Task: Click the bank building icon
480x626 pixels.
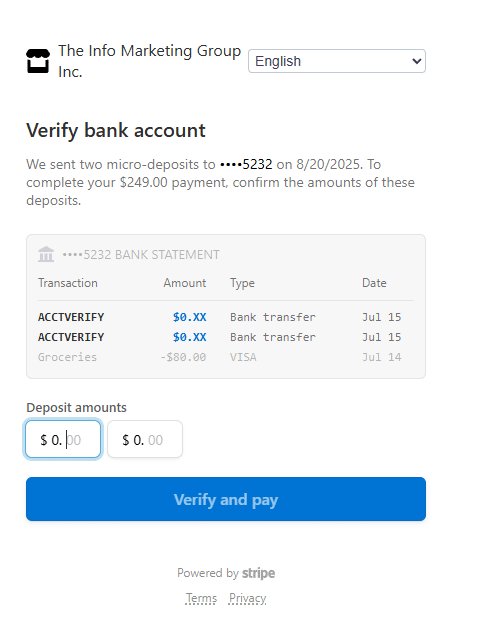Action: (x=46, y=254)
